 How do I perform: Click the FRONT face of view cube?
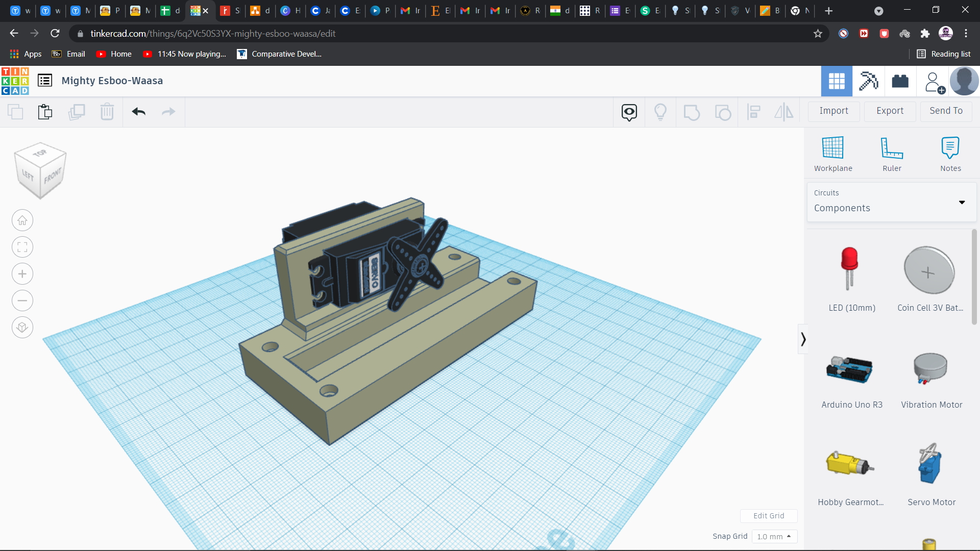53,177
